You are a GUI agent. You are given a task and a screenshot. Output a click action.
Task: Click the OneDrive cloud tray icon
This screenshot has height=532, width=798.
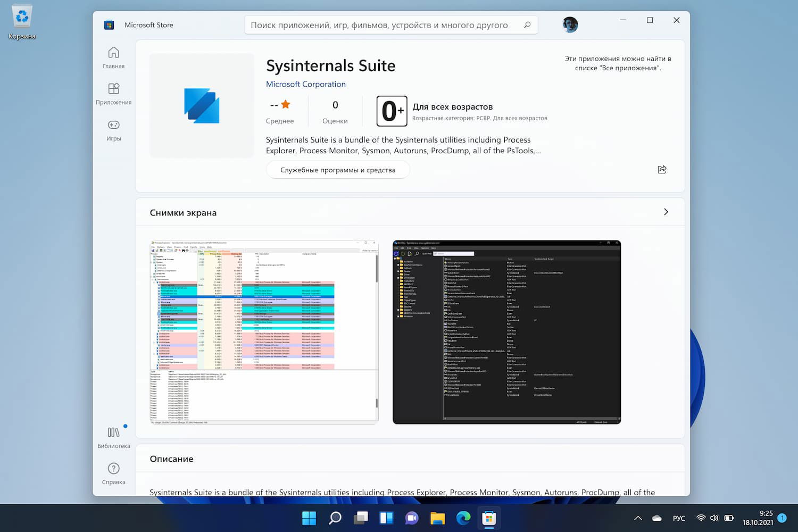coord(657,518)
